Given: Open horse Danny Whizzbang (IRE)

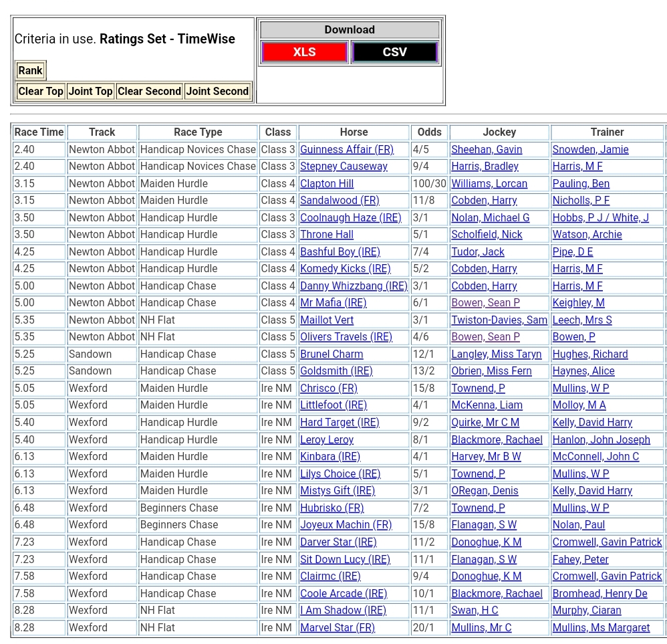Looking at the screenshot, I should 354,286.
